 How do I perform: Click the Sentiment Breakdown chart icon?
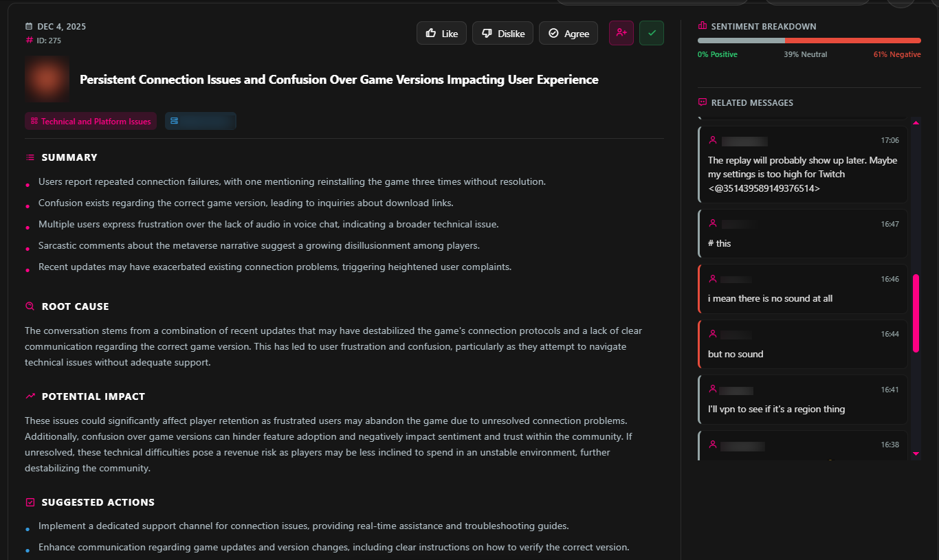point(702,26)
